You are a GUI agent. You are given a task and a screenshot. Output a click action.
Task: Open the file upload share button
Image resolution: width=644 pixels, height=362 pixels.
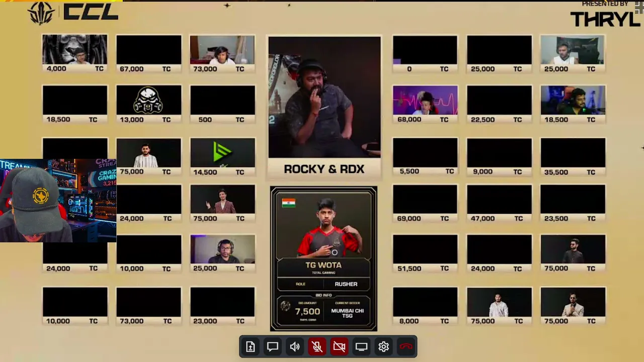pyautogui.click(x=251, y=347)
